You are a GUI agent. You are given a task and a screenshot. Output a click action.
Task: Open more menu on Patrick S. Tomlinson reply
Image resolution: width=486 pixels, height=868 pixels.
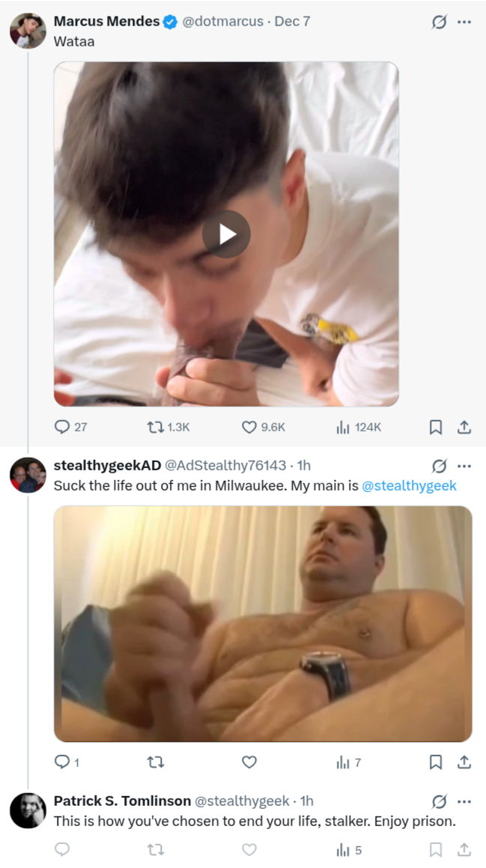(x=464, y=801)
